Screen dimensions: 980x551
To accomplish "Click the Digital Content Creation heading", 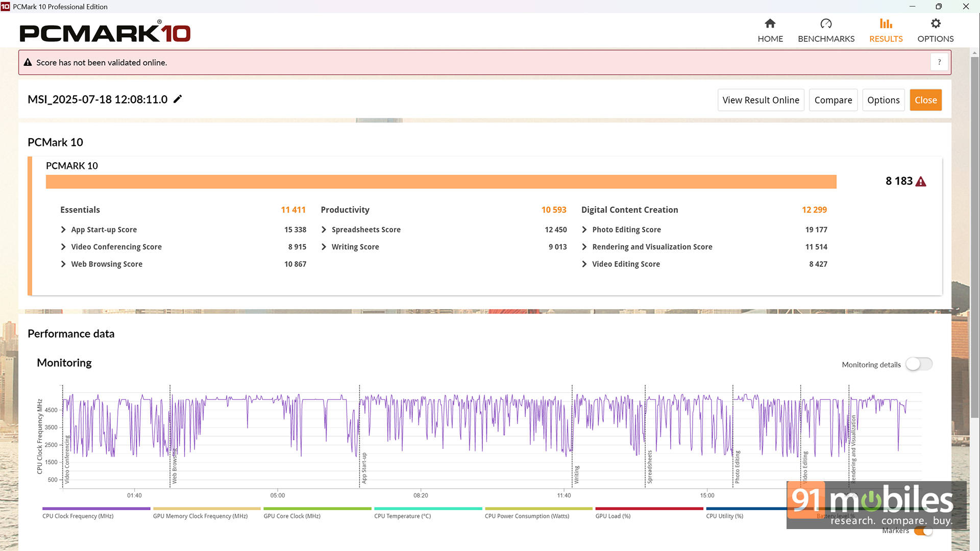I will pos(629,210).
